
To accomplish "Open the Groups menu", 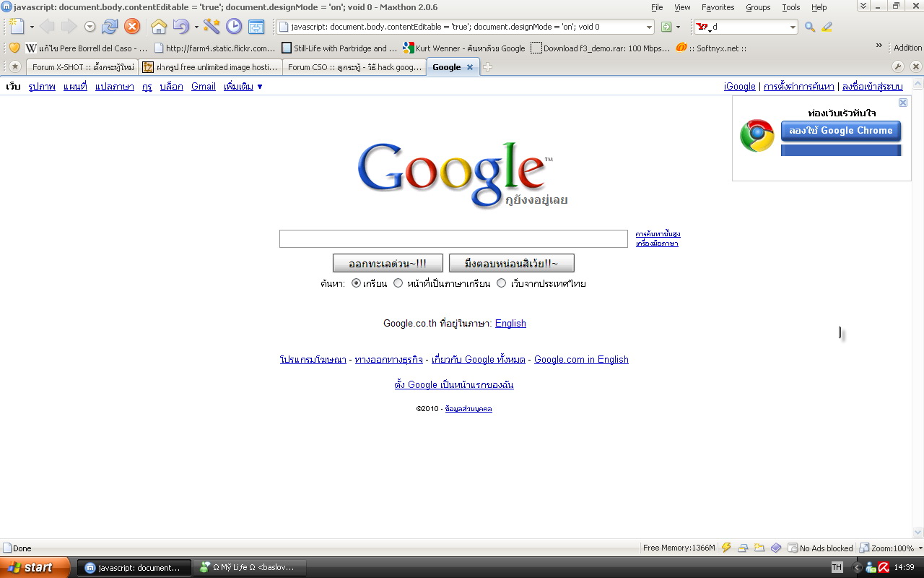I will tap(758, 7).
